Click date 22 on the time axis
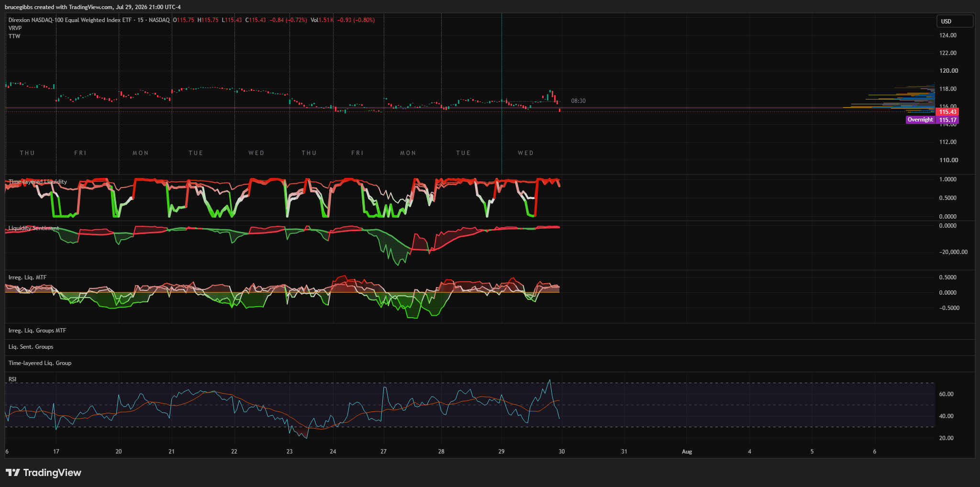The width and height of the screenshot is (980, 487). click(x=234, y=452)
